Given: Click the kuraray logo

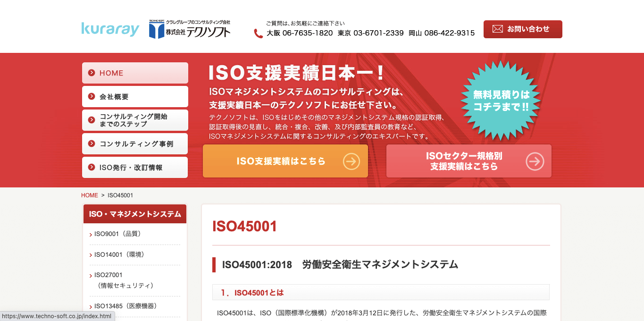Looking at the screenshot, I should pos(110,29).
